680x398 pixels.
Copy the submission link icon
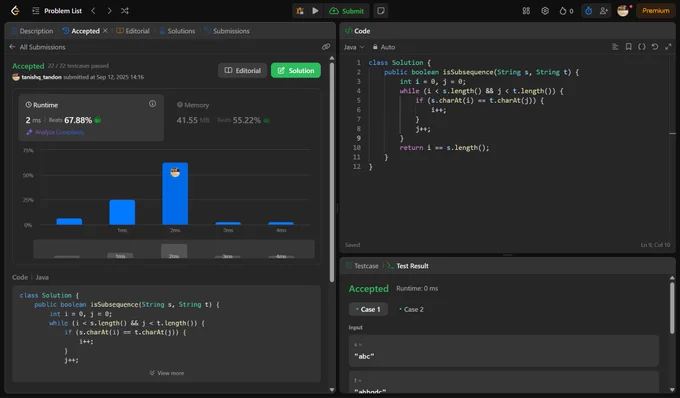pyautogui.click(x=326, y=47)
